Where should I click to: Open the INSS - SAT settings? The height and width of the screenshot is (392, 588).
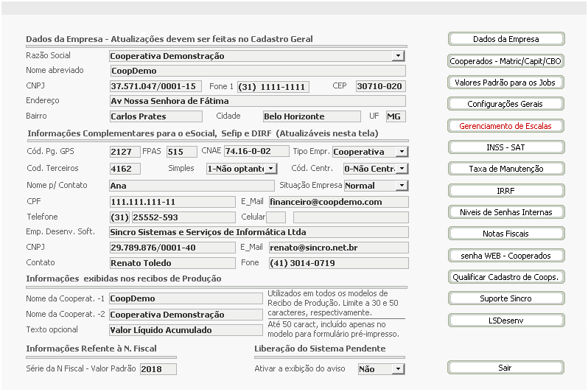click(x=506, y=147)
